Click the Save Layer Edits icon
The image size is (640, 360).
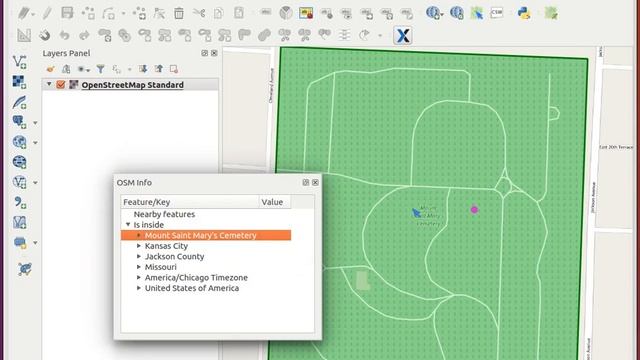tap(67, 13)
